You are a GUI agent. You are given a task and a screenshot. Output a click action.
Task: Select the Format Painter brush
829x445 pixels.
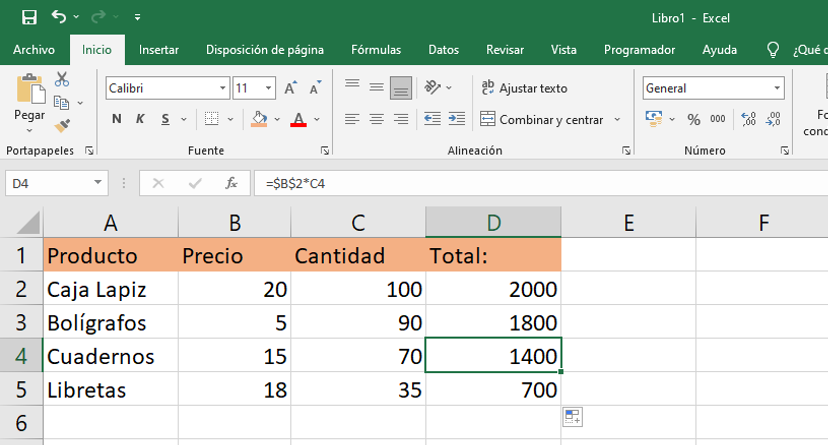tap(62, 126)
